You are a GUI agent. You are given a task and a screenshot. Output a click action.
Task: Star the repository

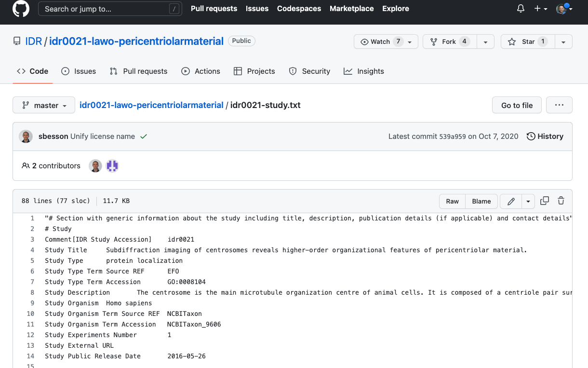(x=528, y=41)
